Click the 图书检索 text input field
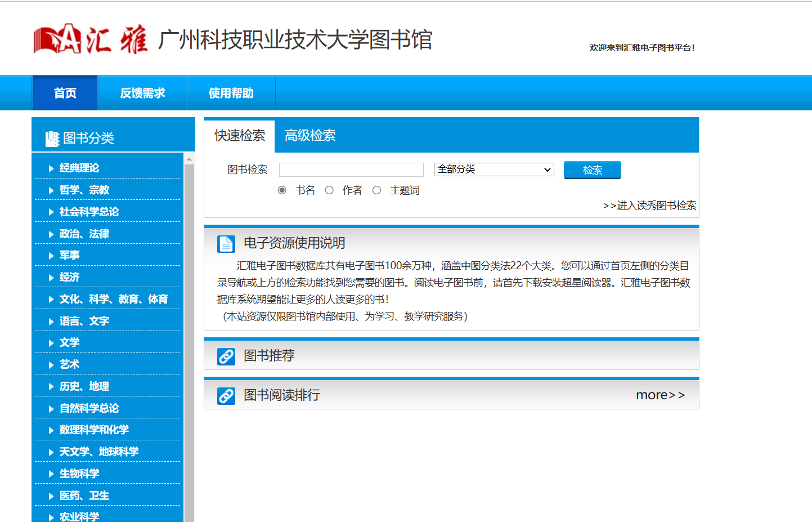 tap(351, 169)
